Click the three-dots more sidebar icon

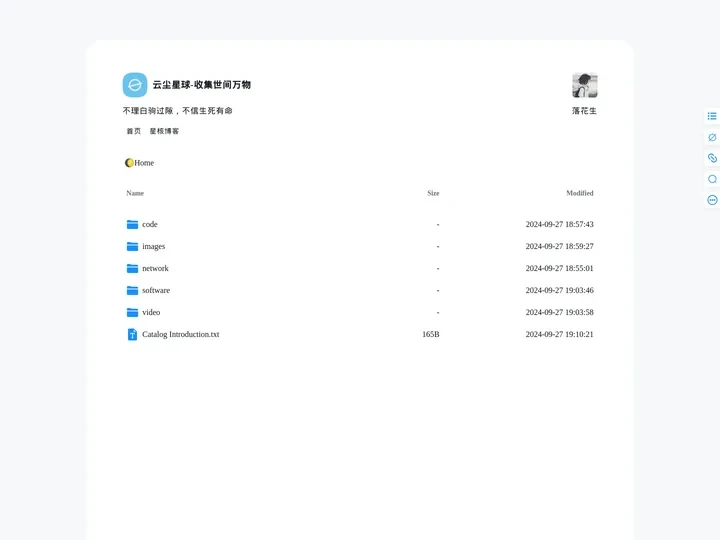712,200
